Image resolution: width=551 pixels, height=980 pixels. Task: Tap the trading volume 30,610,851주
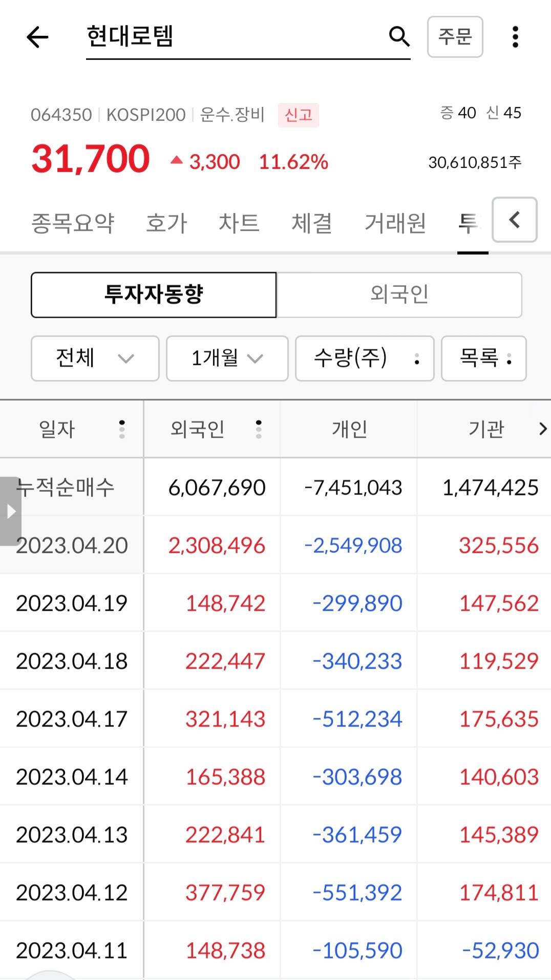[x=475, y=162]
